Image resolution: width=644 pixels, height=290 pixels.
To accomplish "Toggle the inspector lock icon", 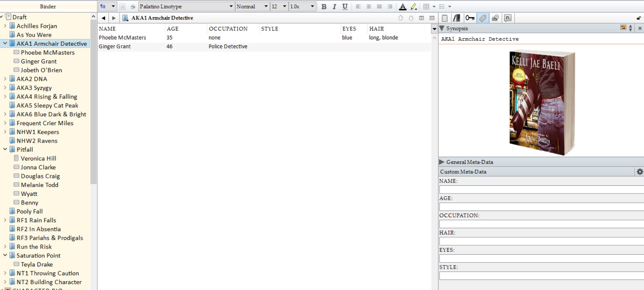I will click(639, 18).
